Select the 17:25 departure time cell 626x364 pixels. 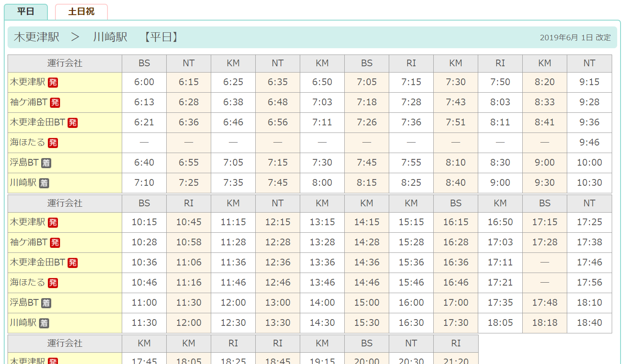[589, 222]
